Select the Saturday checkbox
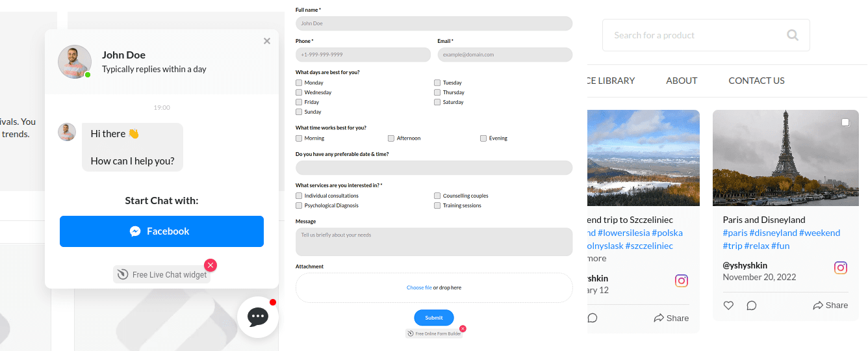Screen dimensions: 868x351 coord(438,102)
